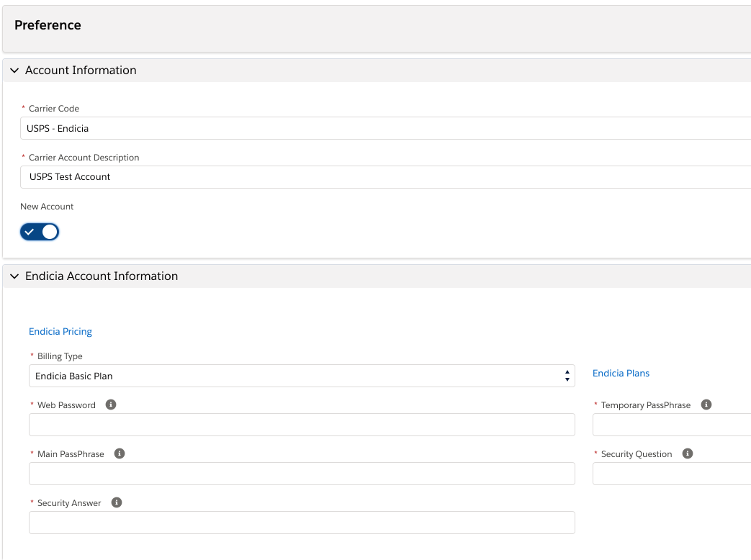The width and height of the screenshot is (751, 560).
Task: Focus the Temporary PassPhrase input
Action: coord(672,425)
